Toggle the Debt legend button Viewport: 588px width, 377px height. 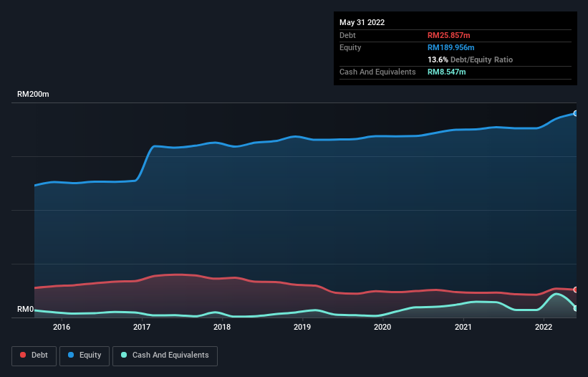pyautogui.click(x=34, y=355)
